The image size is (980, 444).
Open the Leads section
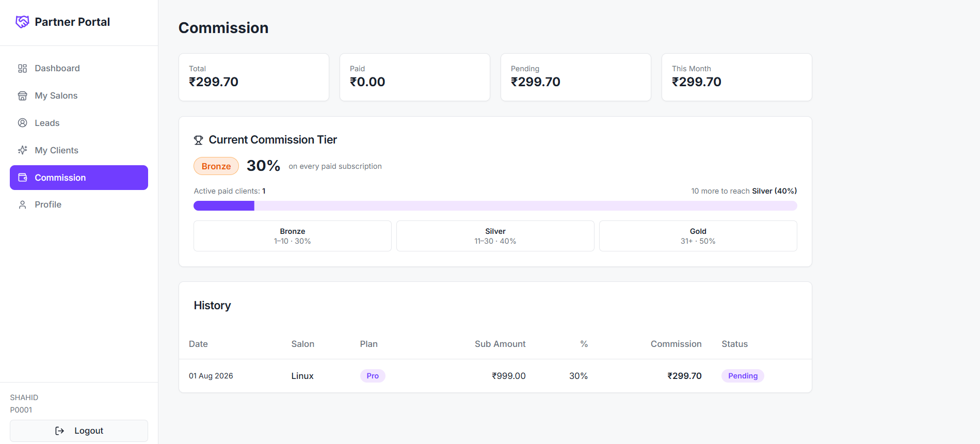(79, 123)
